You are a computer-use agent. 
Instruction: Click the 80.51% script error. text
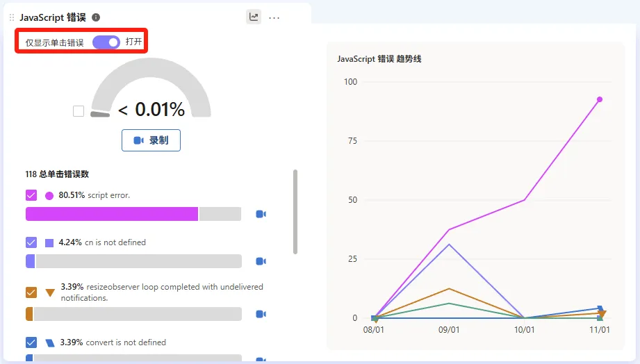click(x=94, y=195)
